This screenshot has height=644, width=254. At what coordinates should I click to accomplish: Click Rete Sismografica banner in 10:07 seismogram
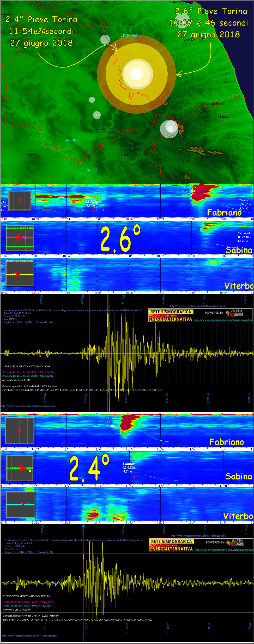(171, 315)
